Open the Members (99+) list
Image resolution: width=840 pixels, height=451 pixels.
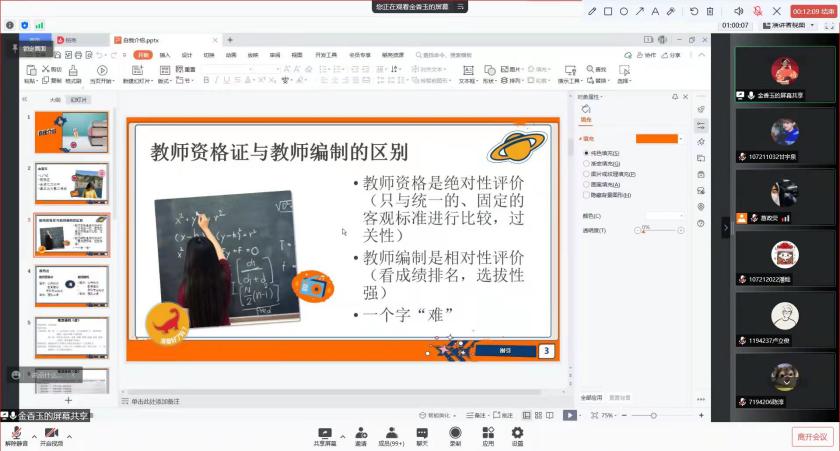tap(391, 434)
